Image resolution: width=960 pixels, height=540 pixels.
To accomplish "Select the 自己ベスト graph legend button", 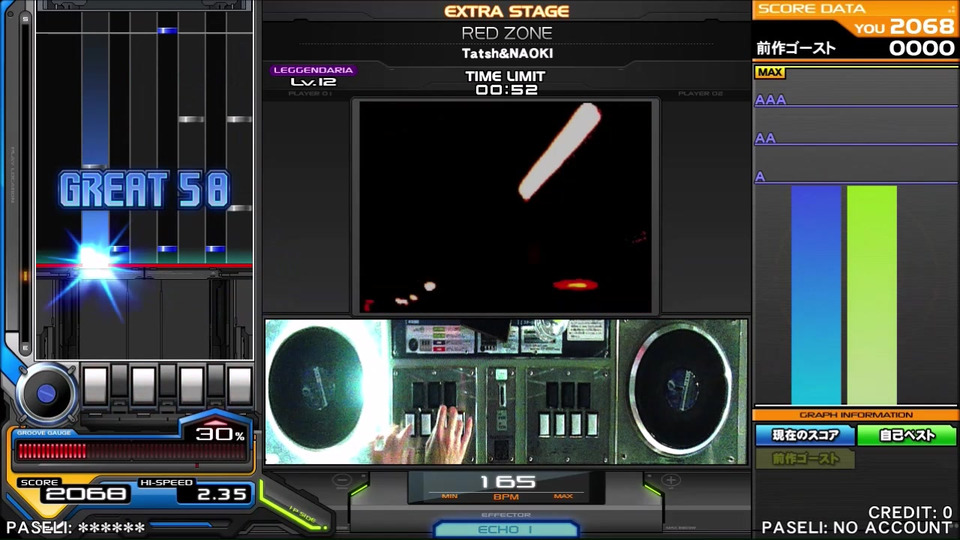I will point(907,435).
